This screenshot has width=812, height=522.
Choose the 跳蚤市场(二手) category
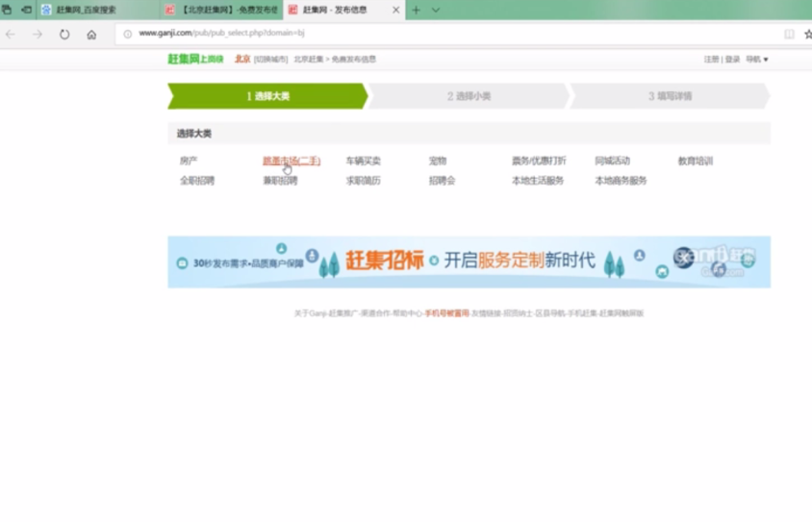click(x=292, y=161)
